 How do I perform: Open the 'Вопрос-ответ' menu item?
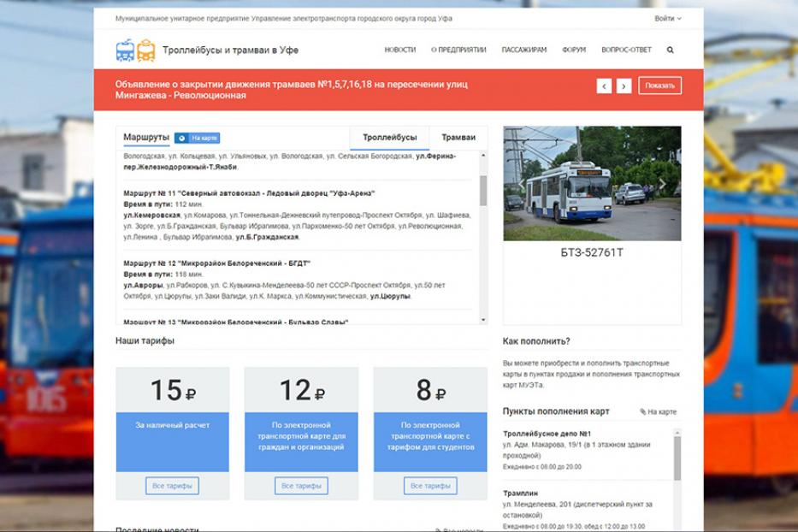(626, 50)
